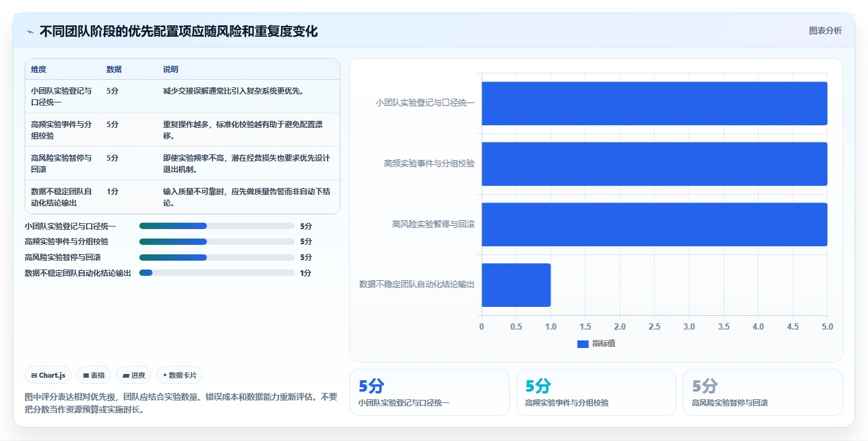Click description starting 输入质量不可靠时

tap(247, 197)
